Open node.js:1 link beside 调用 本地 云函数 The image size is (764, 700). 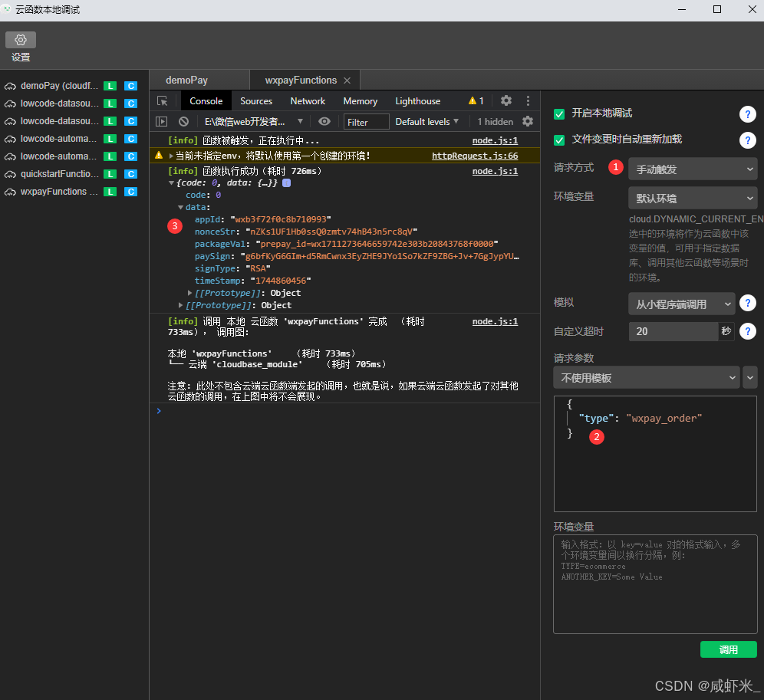pyautogui.click(x=495, y=321)
